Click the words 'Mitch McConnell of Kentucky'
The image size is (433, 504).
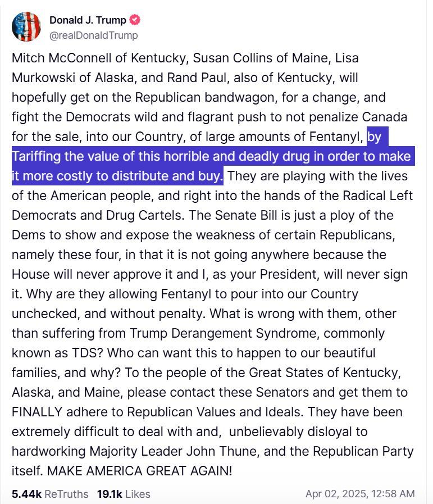(x=99, y=58)
